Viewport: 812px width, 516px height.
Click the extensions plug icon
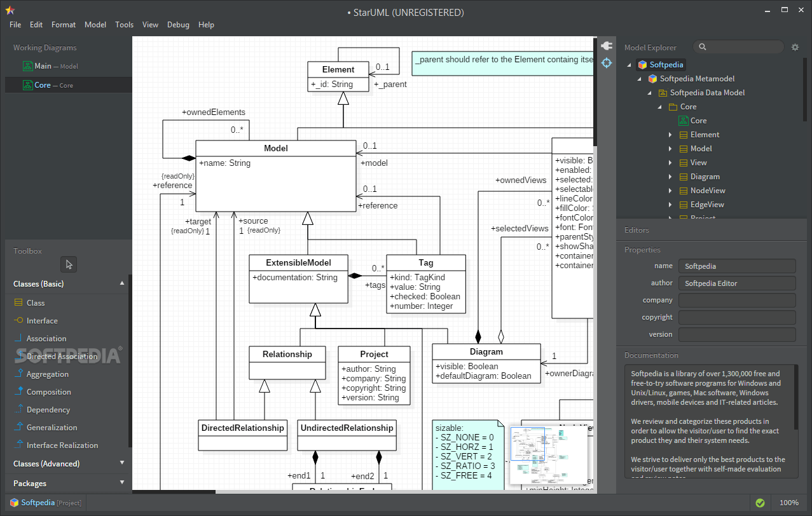(606, 46)
